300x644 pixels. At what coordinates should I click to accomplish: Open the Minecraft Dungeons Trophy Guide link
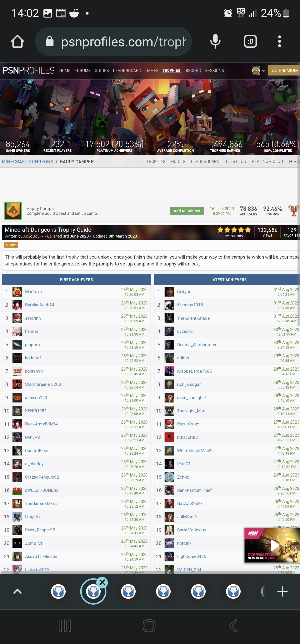(48, 230)
